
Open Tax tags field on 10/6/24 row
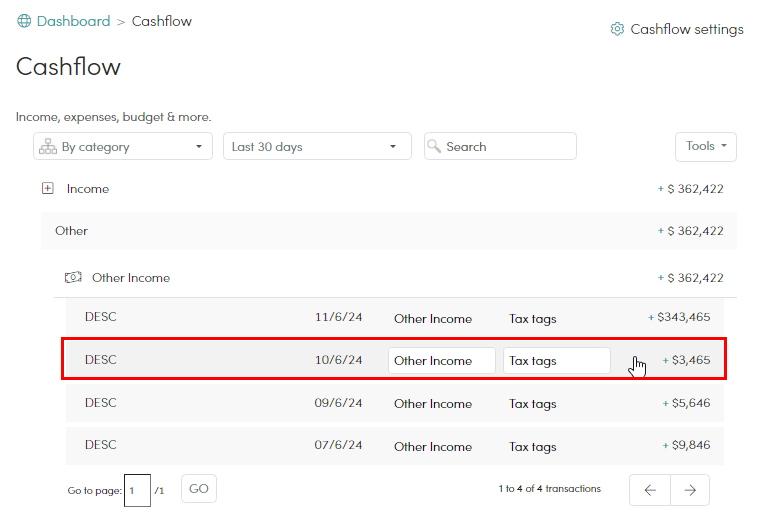click(557, 361)
